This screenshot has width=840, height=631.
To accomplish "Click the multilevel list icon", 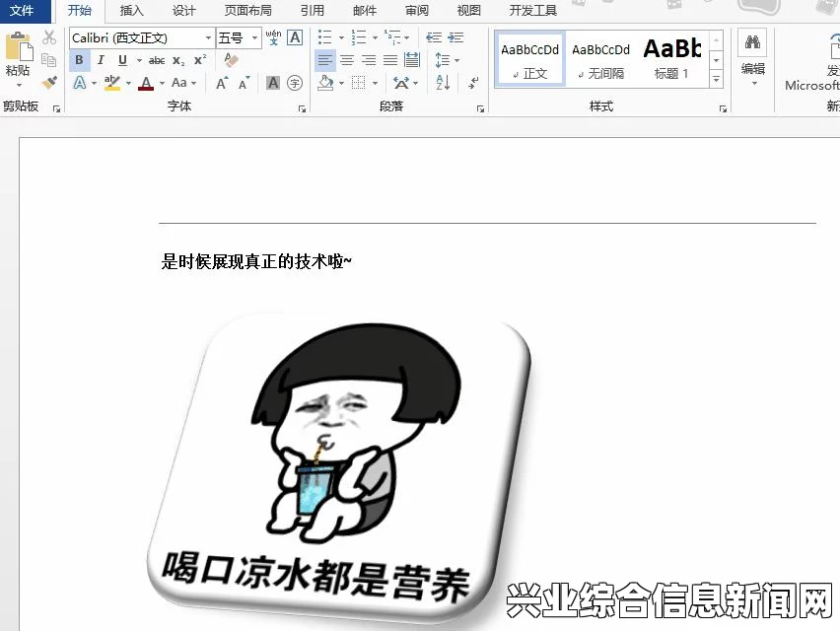I will tap(392, 37).
